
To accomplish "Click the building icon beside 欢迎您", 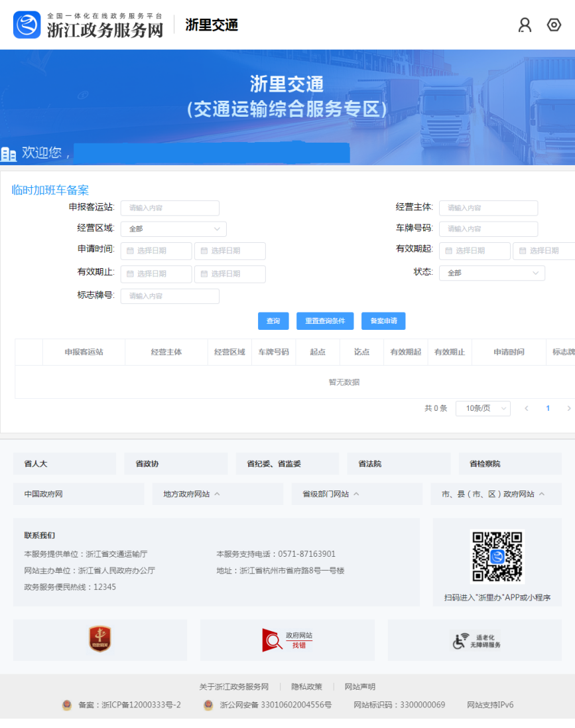I will pos(9,154).
